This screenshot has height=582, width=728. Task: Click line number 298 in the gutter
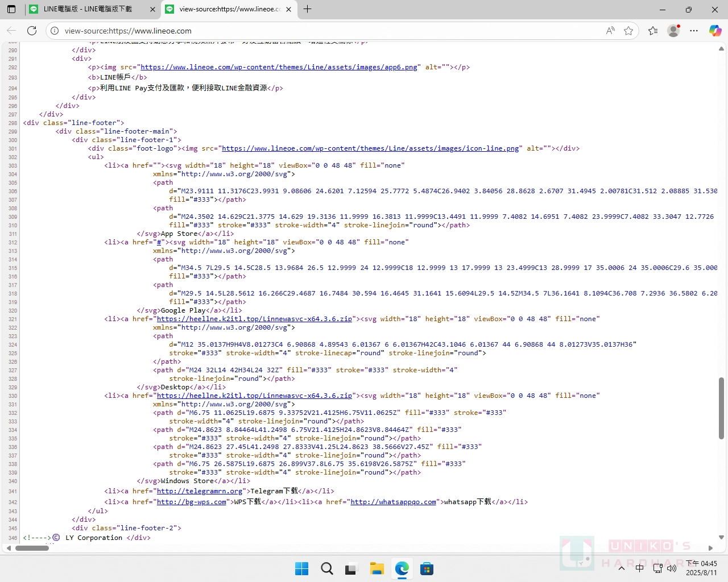(x=13, y=123)
